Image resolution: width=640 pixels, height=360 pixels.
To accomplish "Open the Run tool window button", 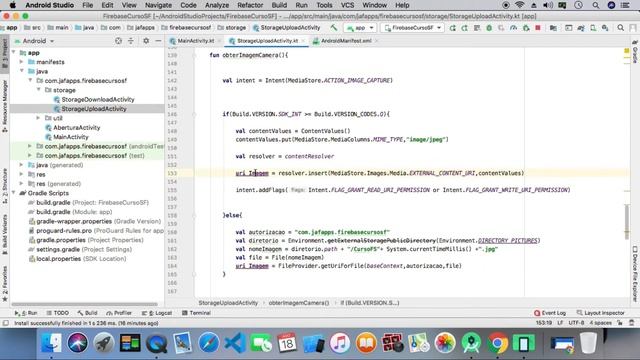I will click(x=26, y=313).
